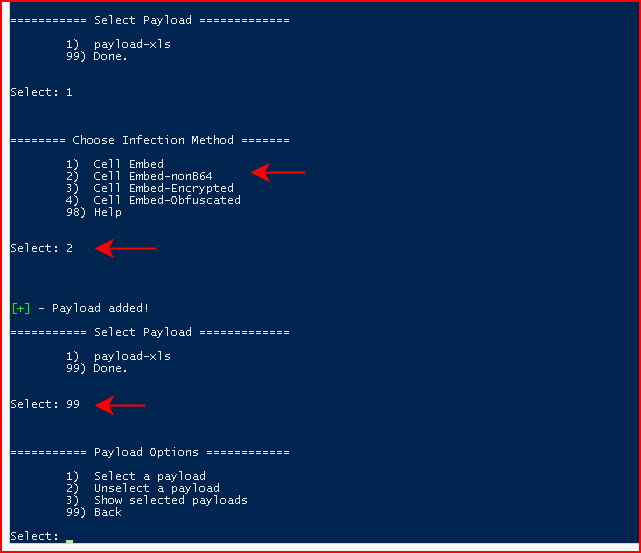Select the Cell Embed menu option

tap(115, 164)
